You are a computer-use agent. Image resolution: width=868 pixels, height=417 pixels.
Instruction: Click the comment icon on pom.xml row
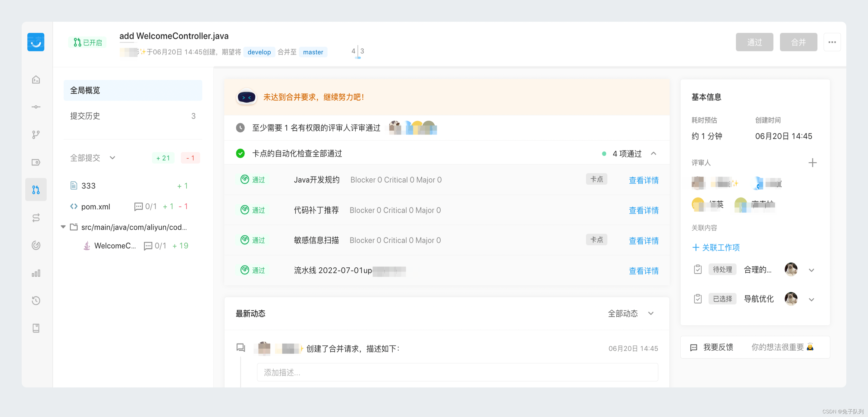tap(138, 206)
